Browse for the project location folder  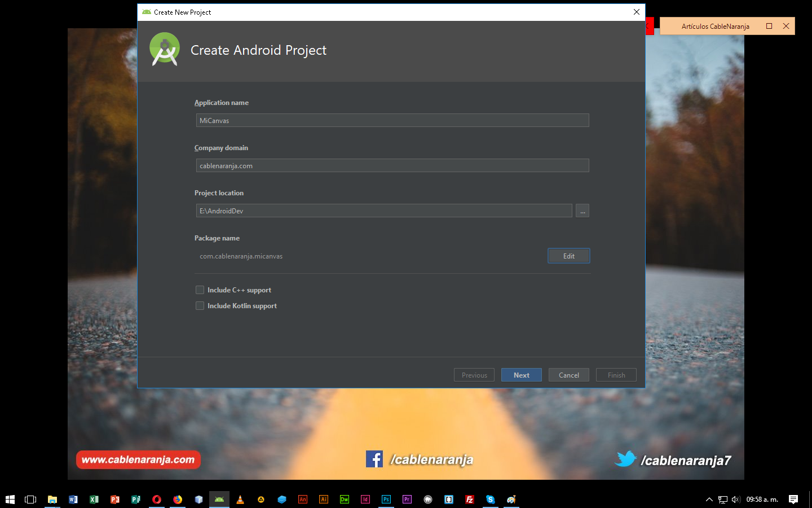pyautogui.click(x=582, y=211)
